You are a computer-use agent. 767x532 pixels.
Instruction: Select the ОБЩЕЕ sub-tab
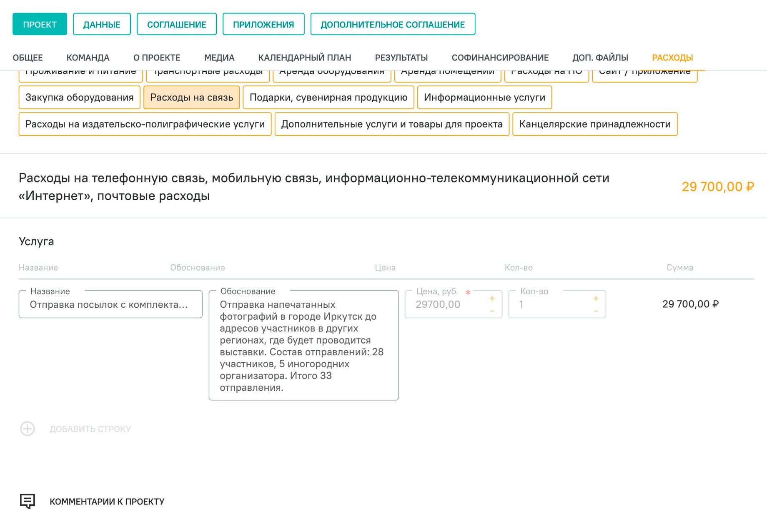tap(28, 58)
